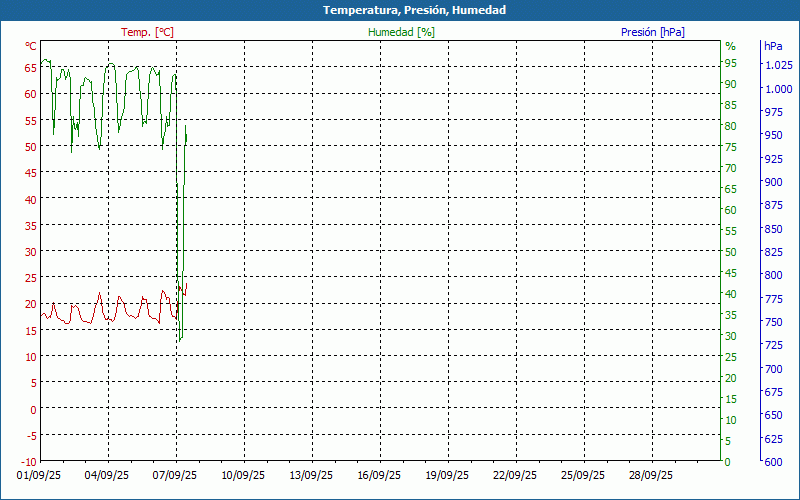
Task: Click the blue hPa unit label
Action: point(773,46)
